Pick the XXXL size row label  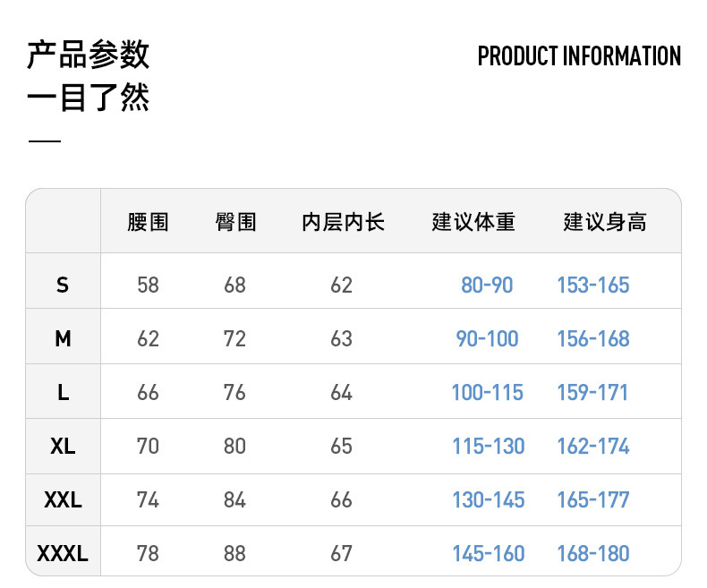(63, 554)
